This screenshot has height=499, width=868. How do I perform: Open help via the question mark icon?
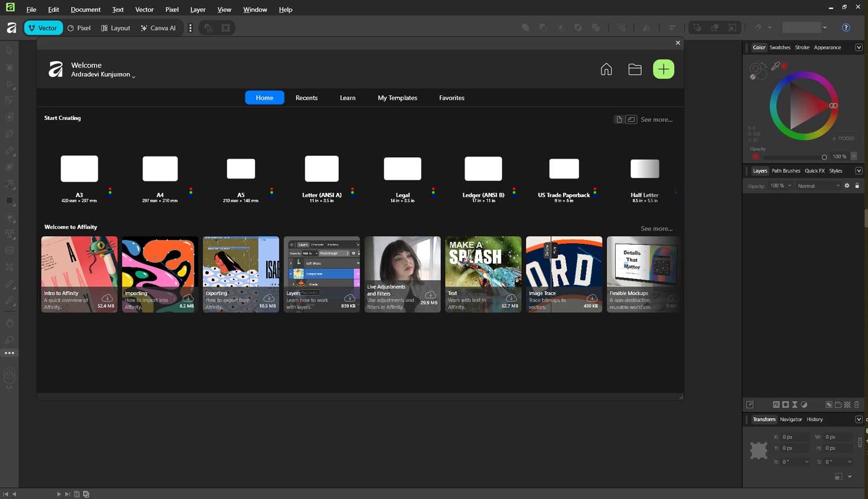846,28
